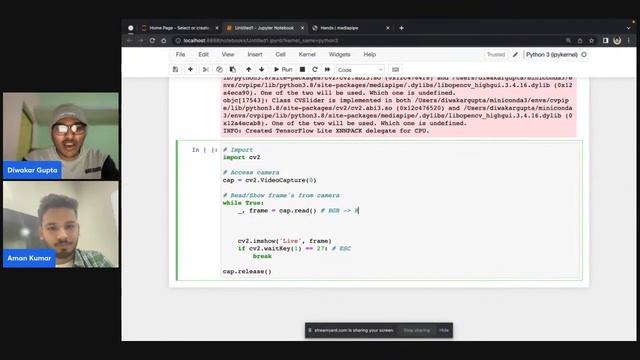Interrupt the kernel stop icon
The image size is (640, 360).
[302, 70]
